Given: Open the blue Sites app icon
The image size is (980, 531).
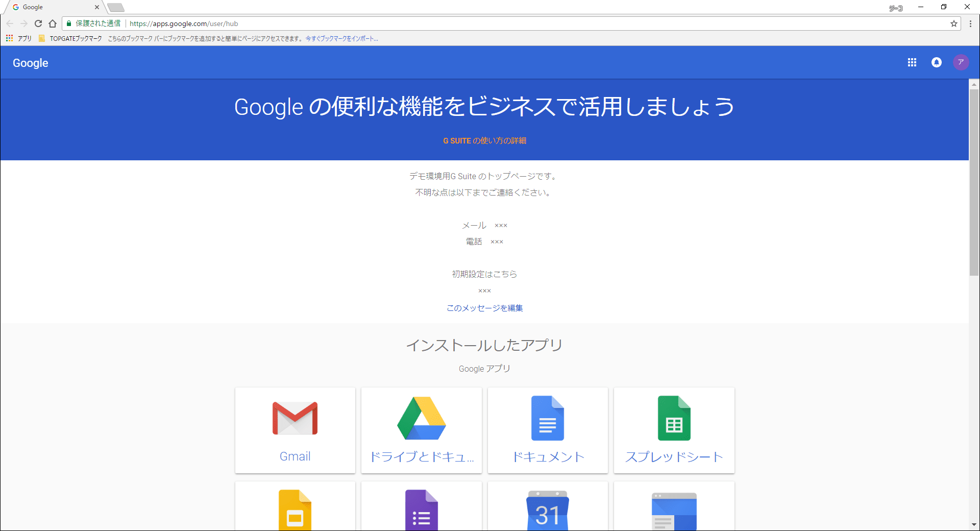Looking at the screenshot, I should 674,511.
